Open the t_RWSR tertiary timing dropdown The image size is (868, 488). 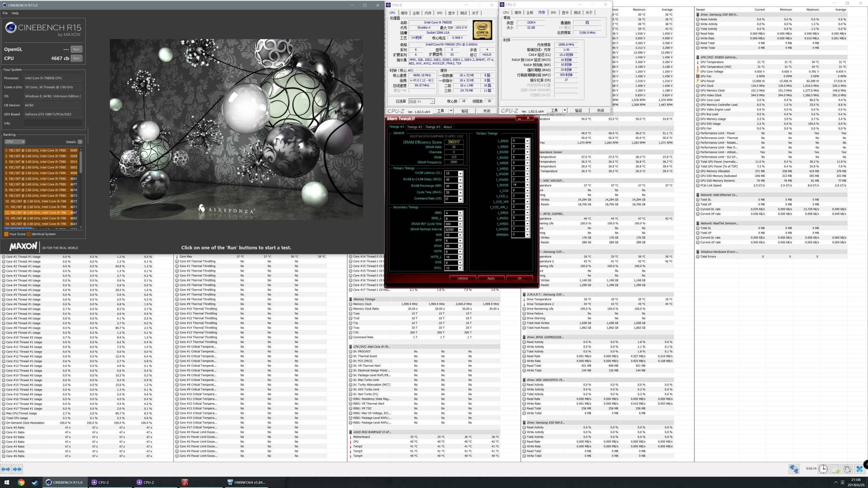point(527,185)
